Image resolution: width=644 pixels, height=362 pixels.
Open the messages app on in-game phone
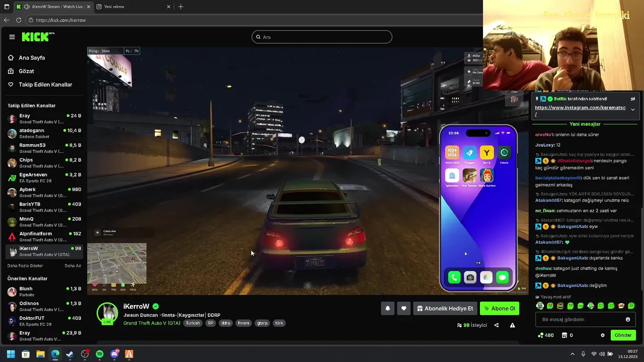502,278
